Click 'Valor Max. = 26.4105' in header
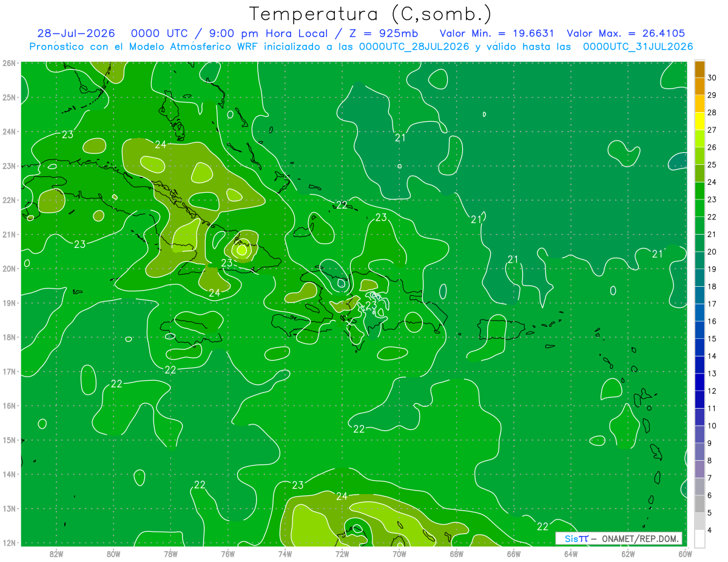728x562 pixels. pyautogui.click(x=626, y=33)
